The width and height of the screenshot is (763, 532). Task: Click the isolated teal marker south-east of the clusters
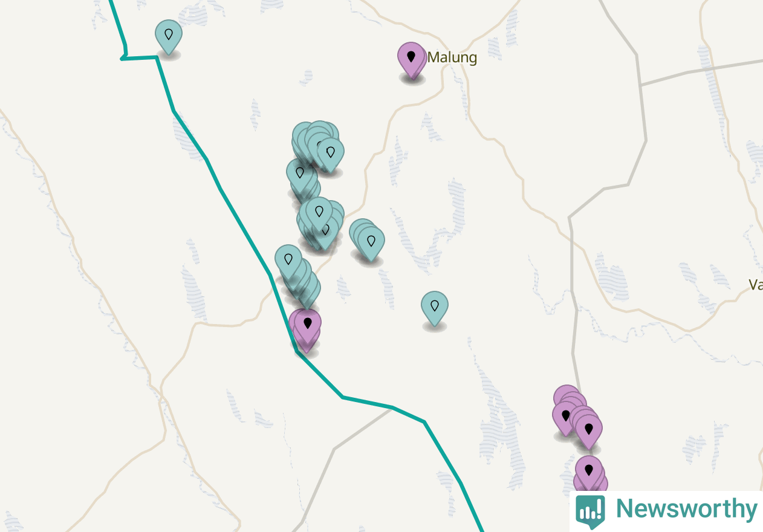point(434,308)
